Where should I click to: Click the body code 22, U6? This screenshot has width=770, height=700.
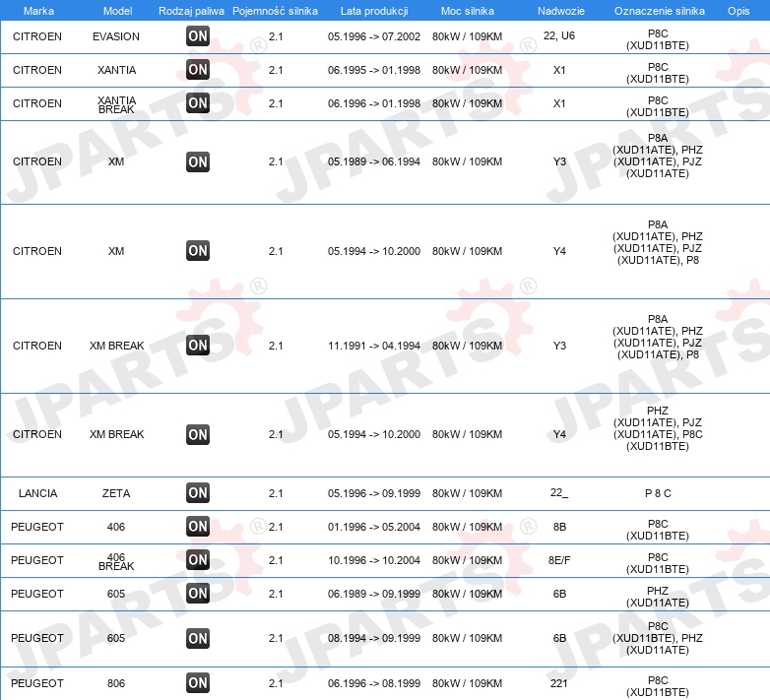(x=559, y=35)
